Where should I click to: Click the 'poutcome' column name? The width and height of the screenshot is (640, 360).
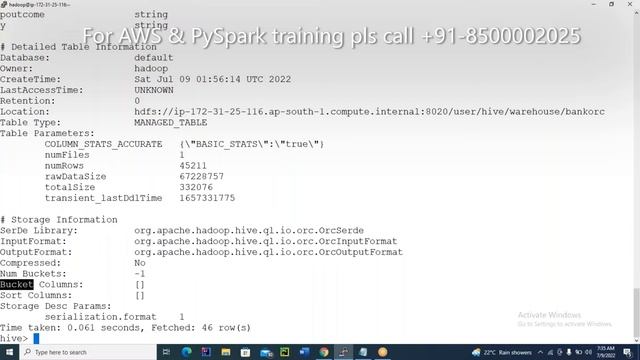(x=22, y=15)
